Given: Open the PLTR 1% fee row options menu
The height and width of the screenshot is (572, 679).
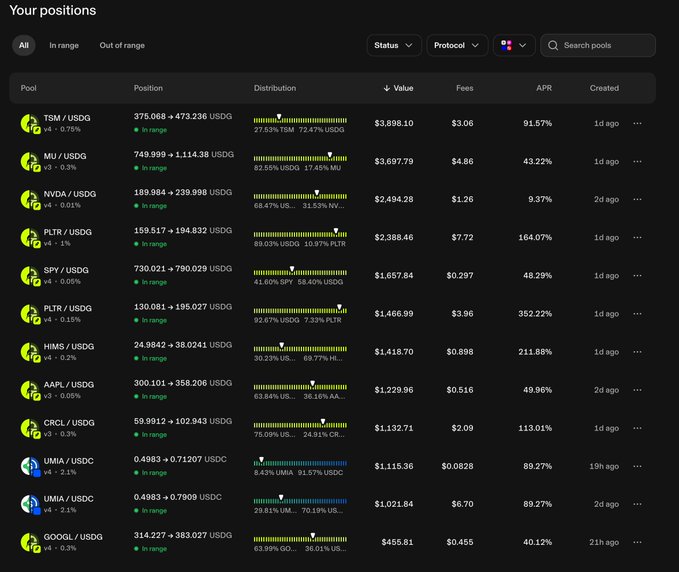Looking at the screenshot, I should click(637, 238).
